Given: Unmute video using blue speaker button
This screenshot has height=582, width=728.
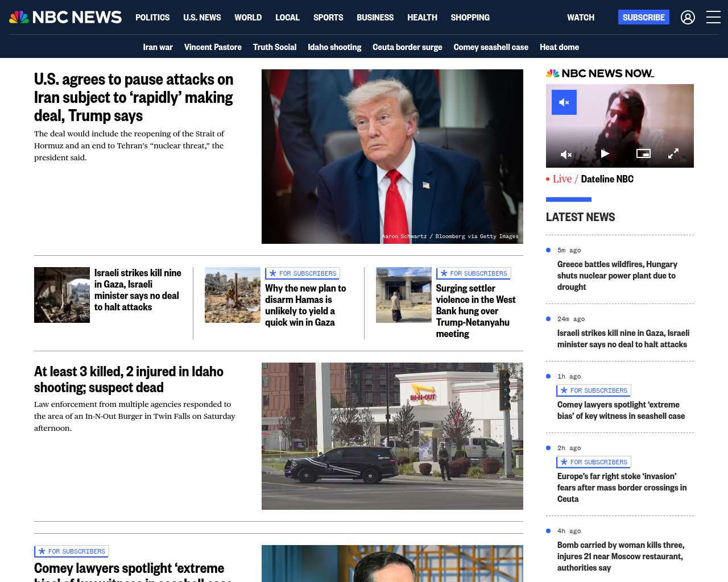Looking at the screenshot, I should tap(564, 102).
